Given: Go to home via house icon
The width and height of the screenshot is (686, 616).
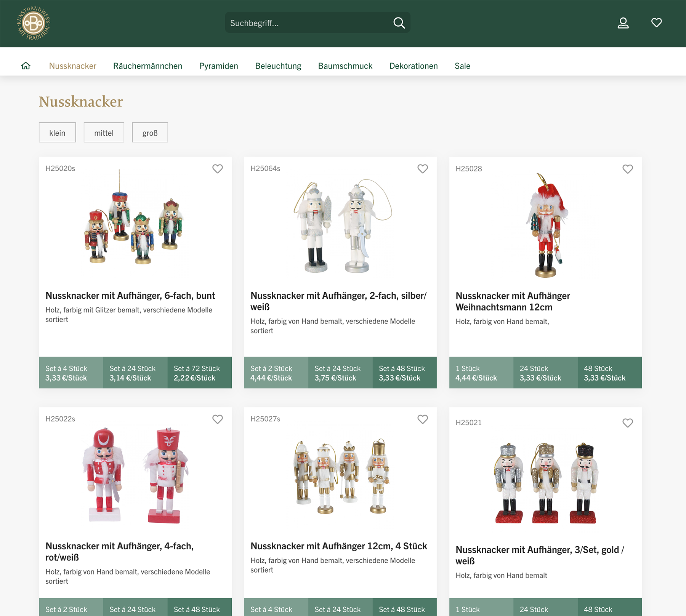Looking at the screenshot, I should pos(26,66).
